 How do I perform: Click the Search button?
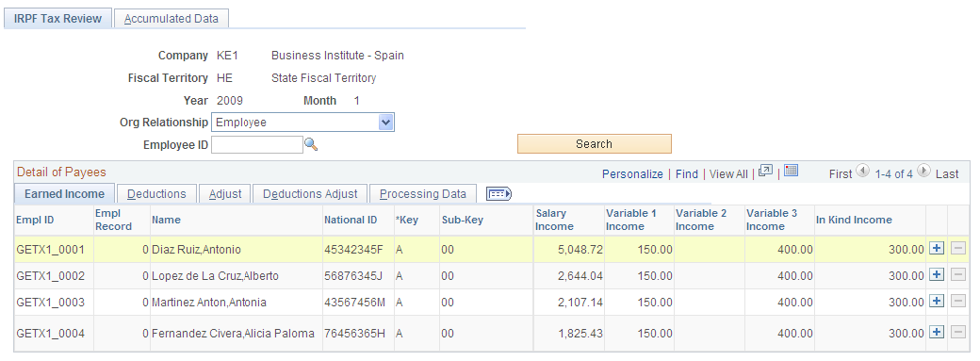594,144
